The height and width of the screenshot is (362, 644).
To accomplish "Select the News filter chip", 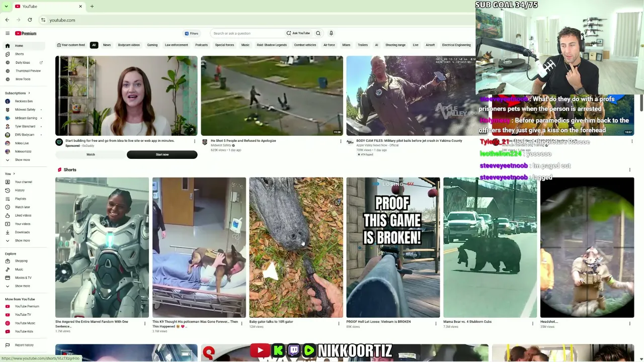I will tap(107, 45).
